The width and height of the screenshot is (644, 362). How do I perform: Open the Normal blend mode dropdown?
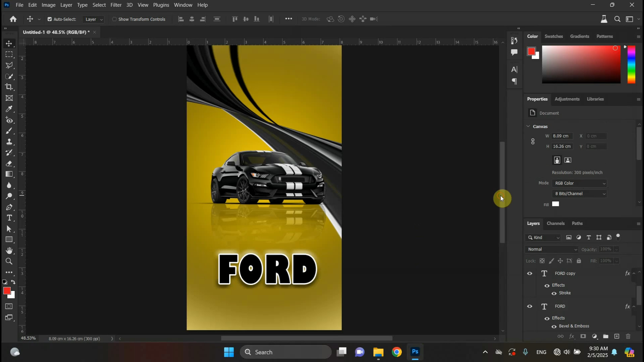tap(552, 249)
